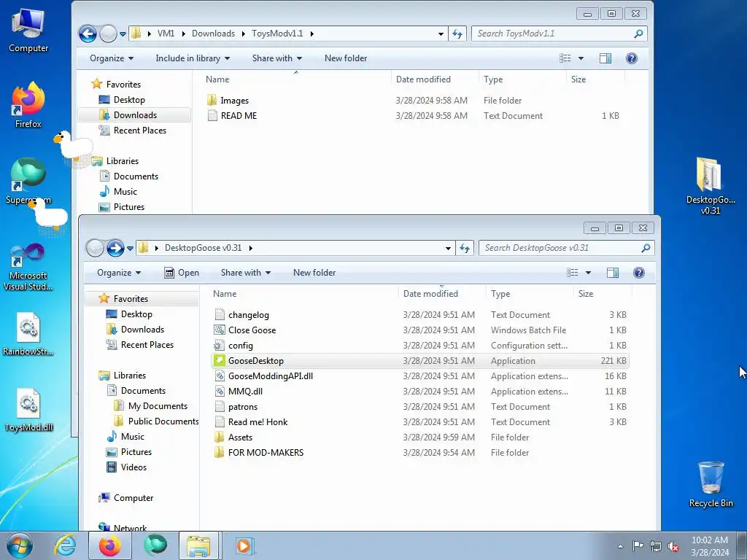Select the GooseModdingAPI.dll file
The width and height of the screenshot is (747, 560).
[419, 376]
